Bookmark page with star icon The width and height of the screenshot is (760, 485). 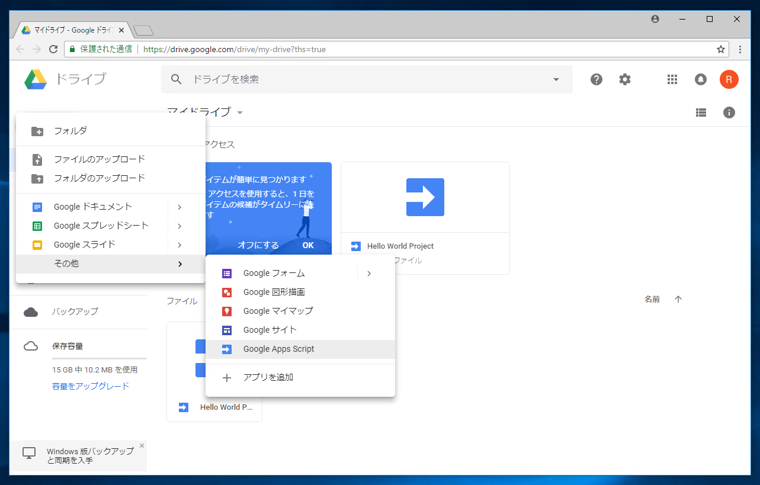pyautogui.click(x=721, y=49)
